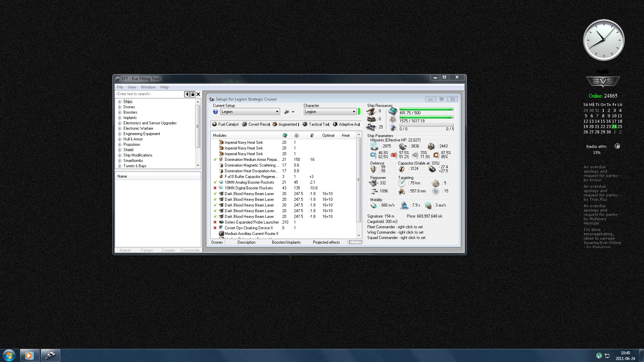Expand the Ships tree node
The image size is (644, 362).
tap(119, 102)
